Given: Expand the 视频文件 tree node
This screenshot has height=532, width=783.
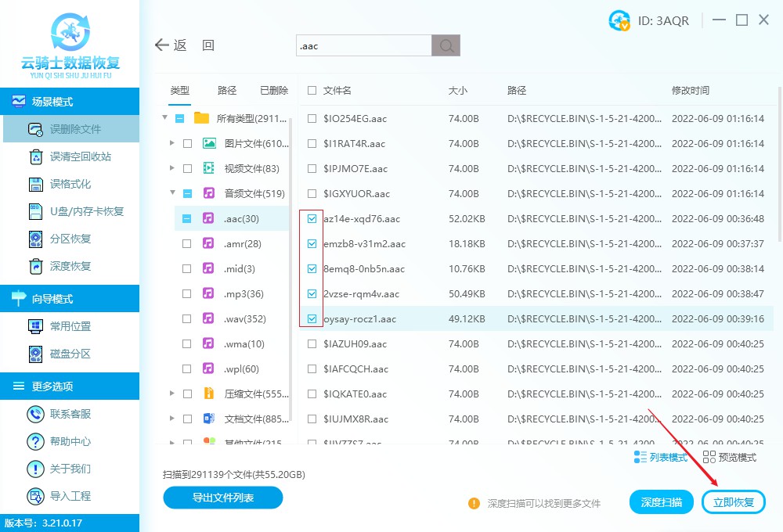Looking at the screenshot, I should tap(172, 169).
